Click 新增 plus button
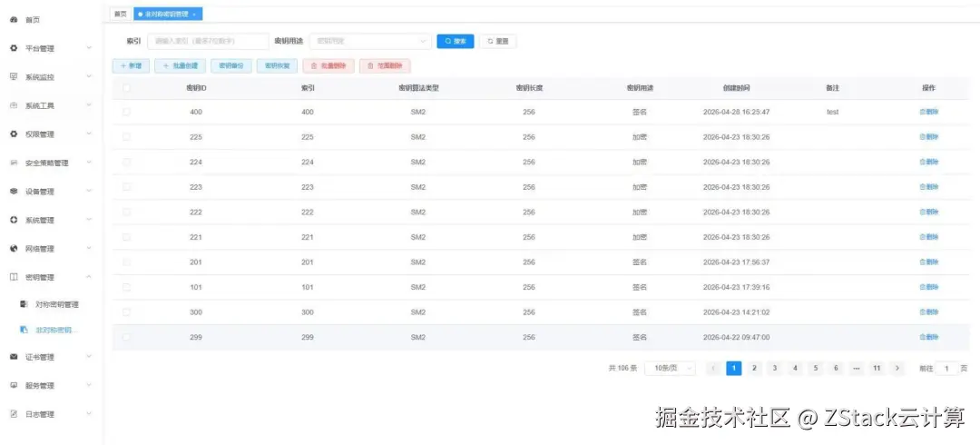This screenshot has width=980, height=445. point(131,65)
